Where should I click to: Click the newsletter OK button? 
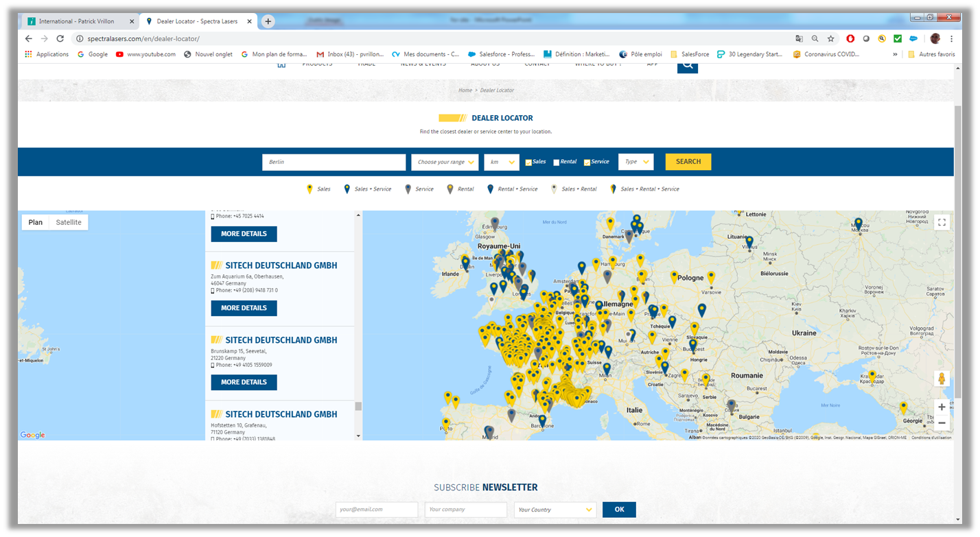pyautogui.click(x=619, y=510)
